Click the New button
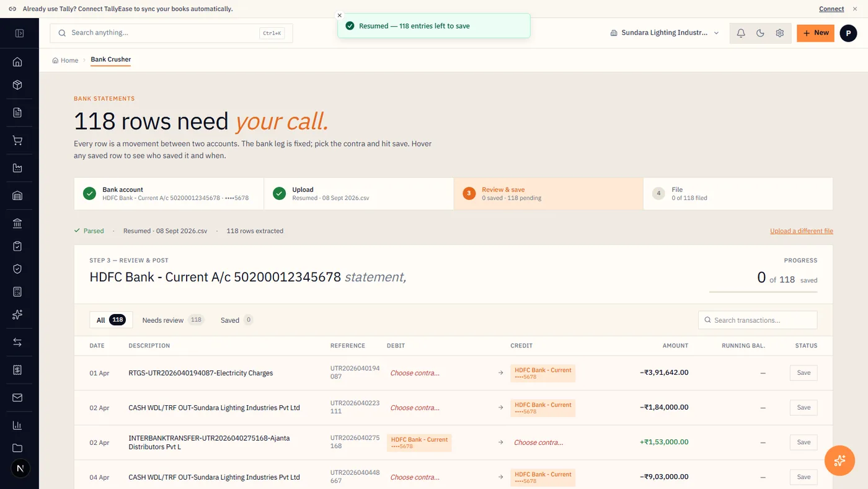 815,33
